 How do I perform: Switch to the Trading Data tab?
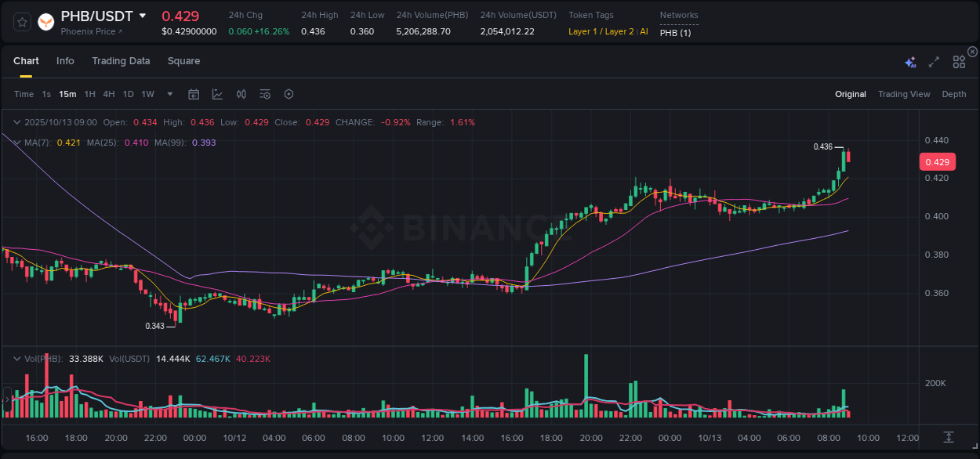click(x=121, y=60)
